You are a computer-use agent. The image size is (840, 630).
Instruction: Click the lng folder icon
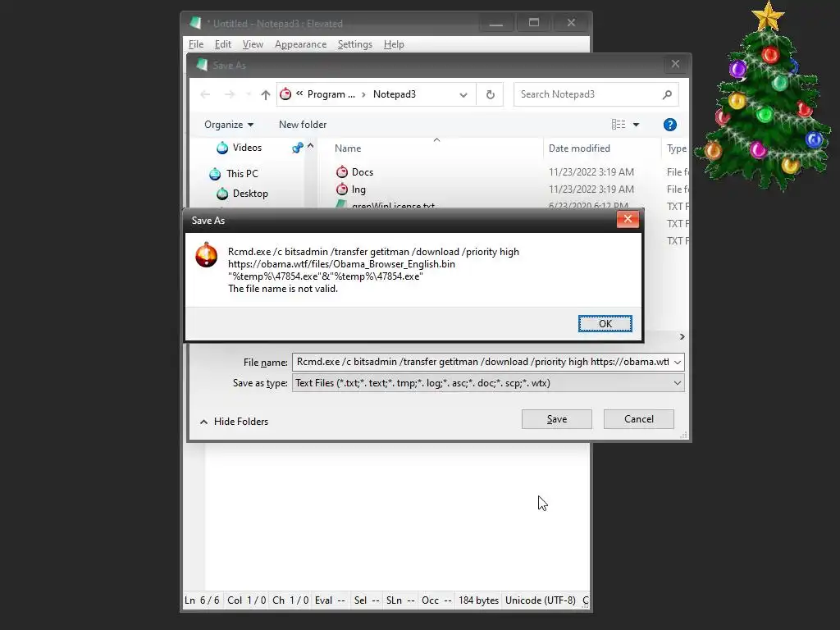click(342, 189)
